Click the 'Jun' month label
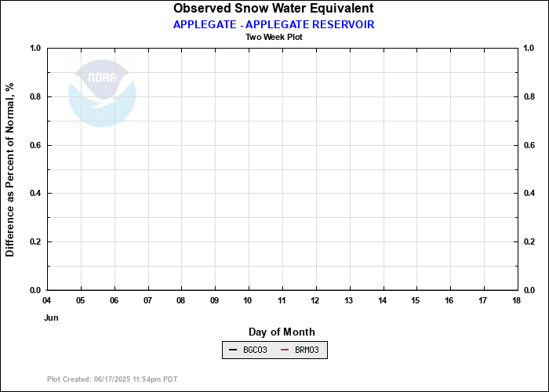The height and width of the screenshot is (392, 549). tap(51, 318)
